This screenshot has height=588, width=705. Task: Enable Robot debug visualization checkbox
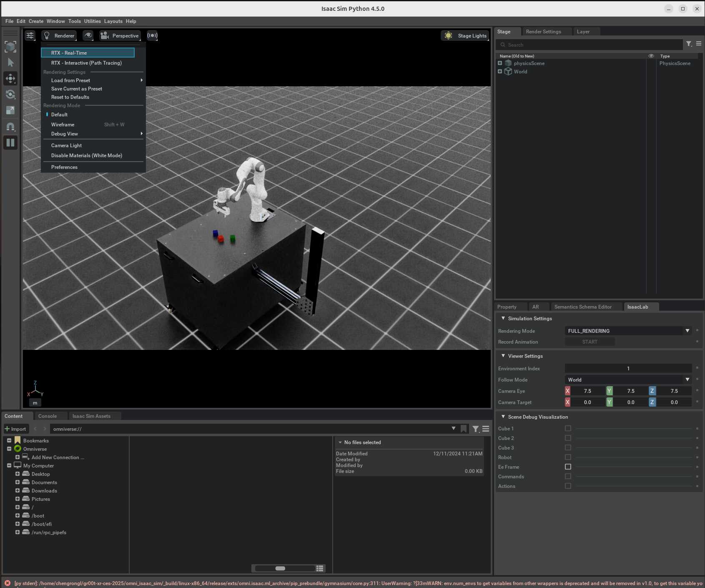click(568, 457)
